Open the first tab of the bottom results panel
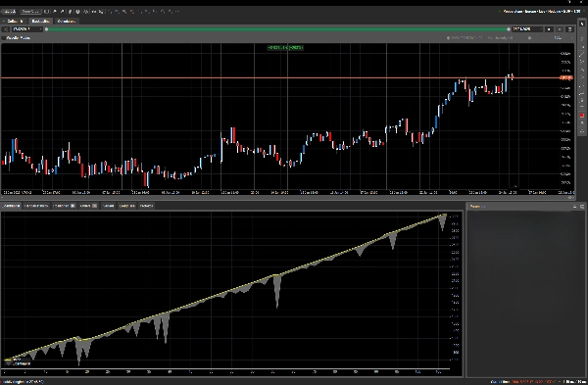This screenshot has width=588, height=385. [11, 206]
